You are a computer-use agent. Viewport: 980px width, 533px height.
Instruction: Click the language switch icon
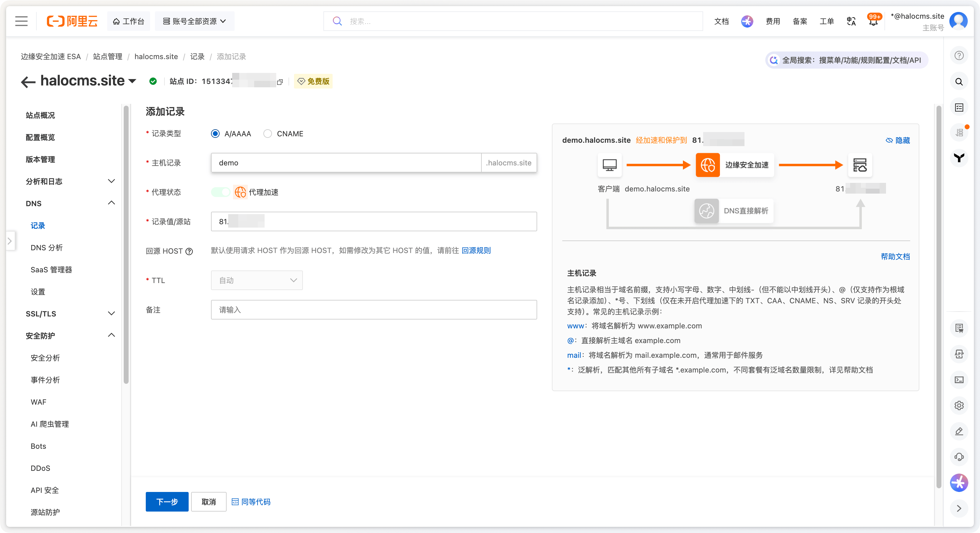pyautogui.click(x=851, y=21)
